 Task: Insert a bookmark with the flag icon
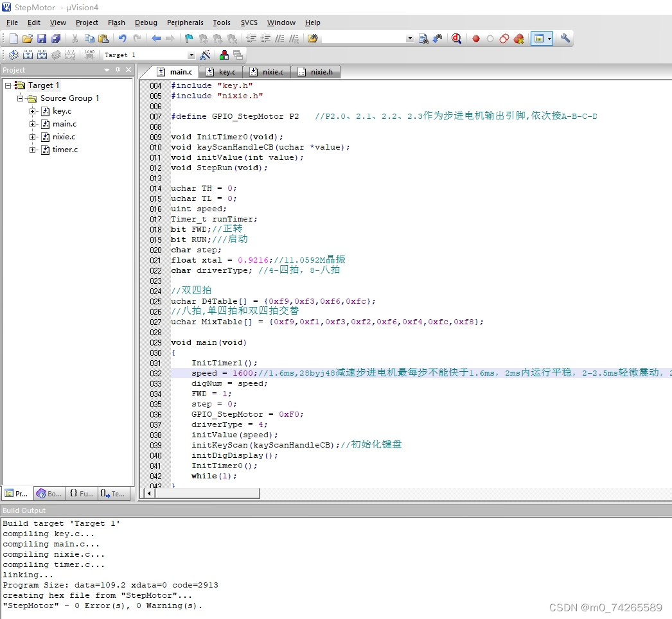(189, 39)
